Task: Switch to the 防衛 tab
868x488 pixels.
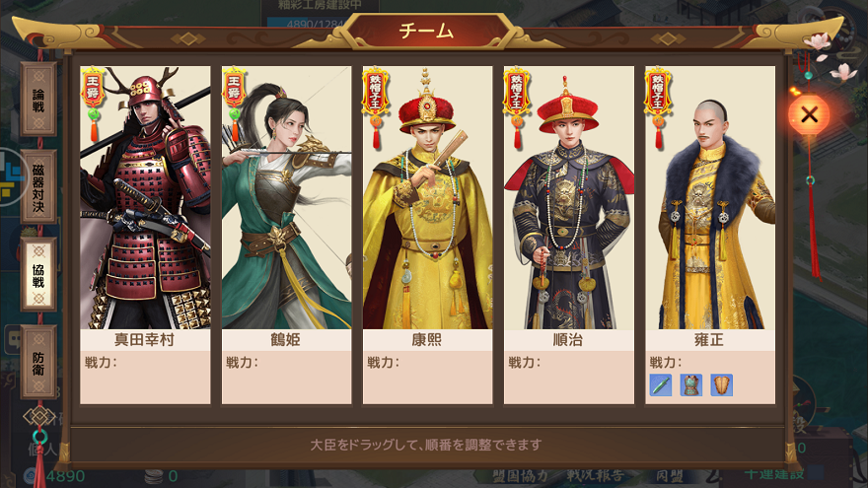Action: pos(38,363)
